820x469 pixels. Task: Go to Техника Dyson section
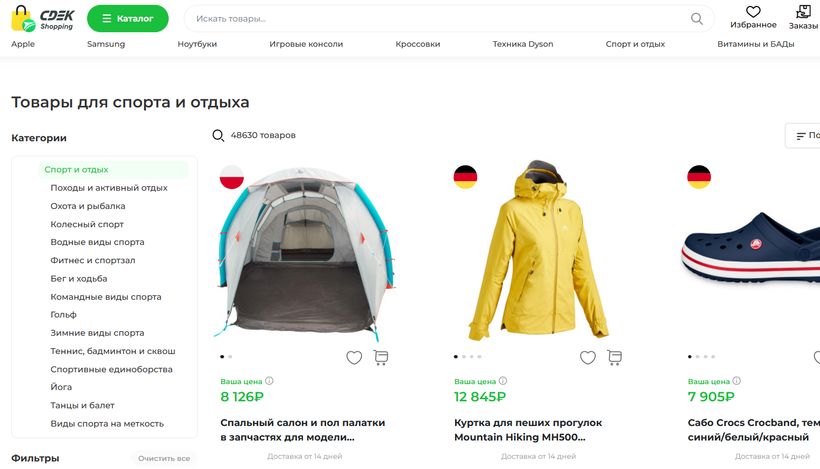[x=522, y=44]
